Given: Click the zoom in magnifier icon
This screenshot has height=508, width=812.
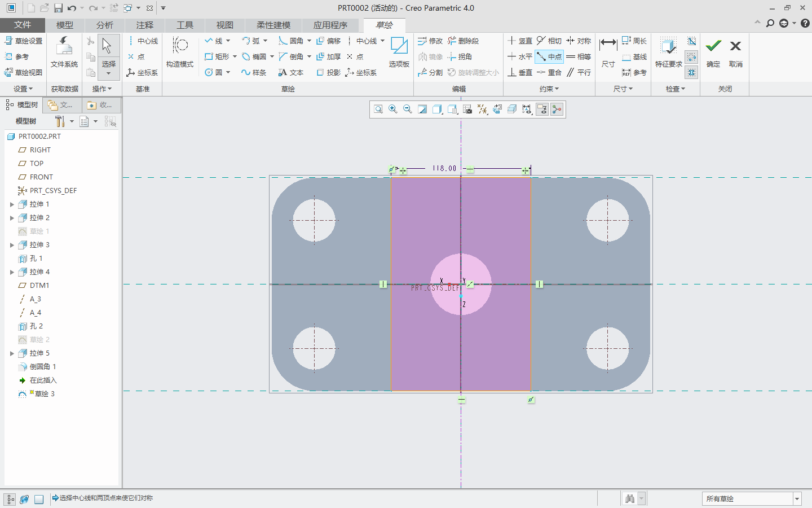Looking at the screenshot, I should tap(393, 110).
